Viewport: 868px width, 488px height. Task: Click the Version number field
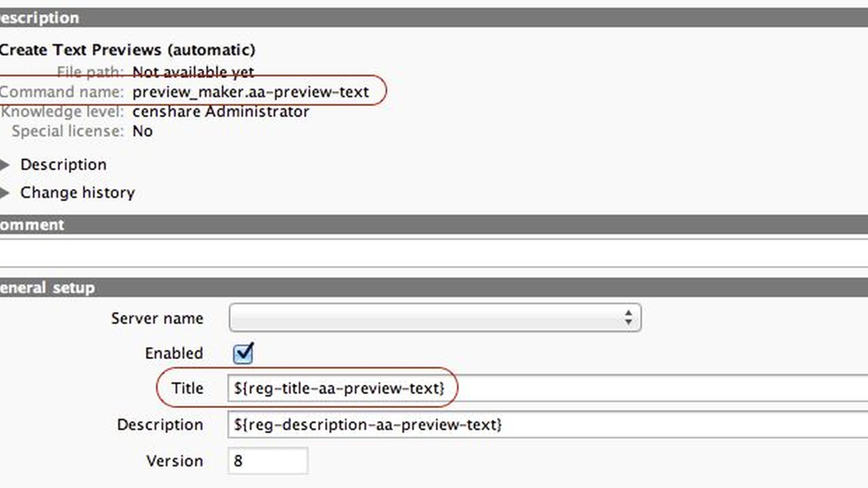pos(268,461)
